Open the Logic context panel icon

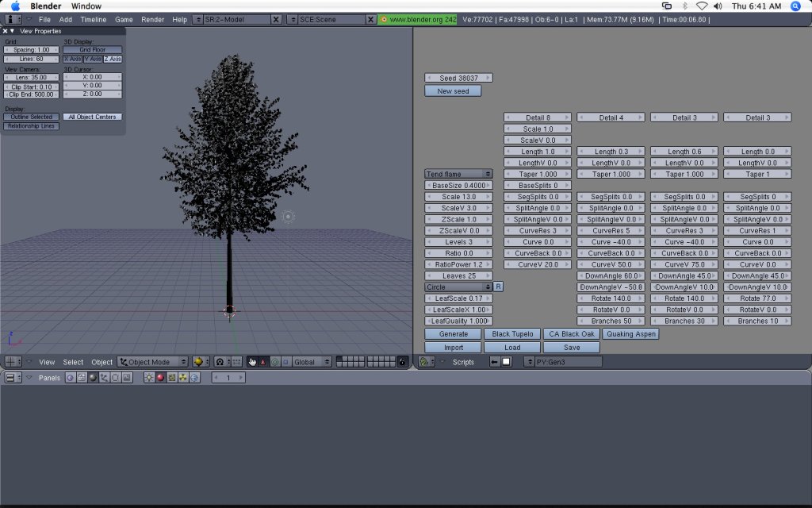[71, 378]
